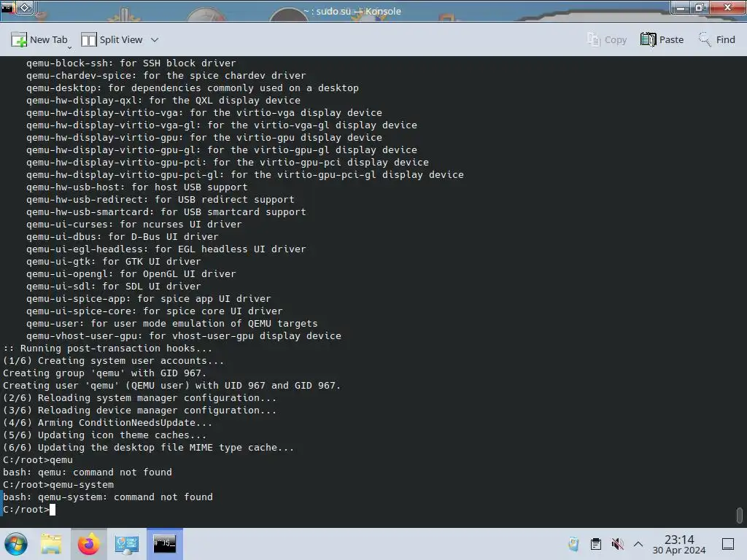Image resolution: width=747 pixels, height=560 pixels.
Task: Click the terminal prompt C:/root> cursor
Action: click(52, 510)
